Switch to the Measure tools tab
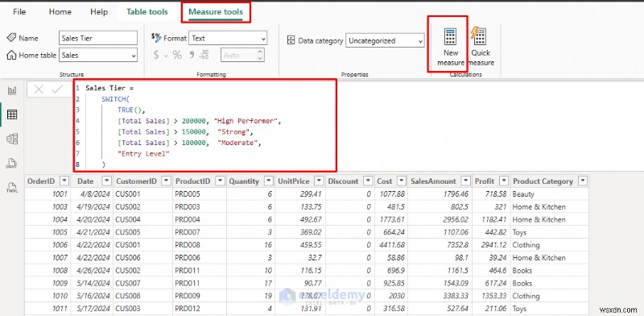The width and height of the screenshot is (644, 316). 216,12
